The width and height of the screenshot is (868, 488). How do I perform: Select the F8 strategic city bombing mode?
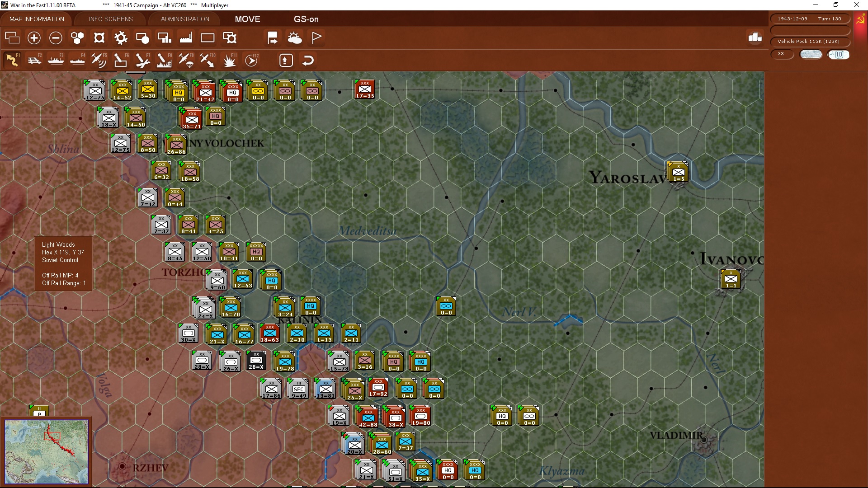[x=164, y=60]
